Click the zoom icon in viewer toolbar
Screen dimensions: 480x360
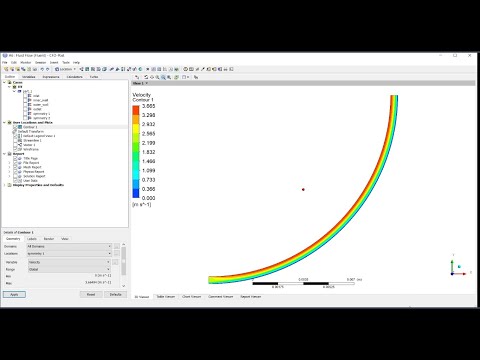click(x=157, y=77)
